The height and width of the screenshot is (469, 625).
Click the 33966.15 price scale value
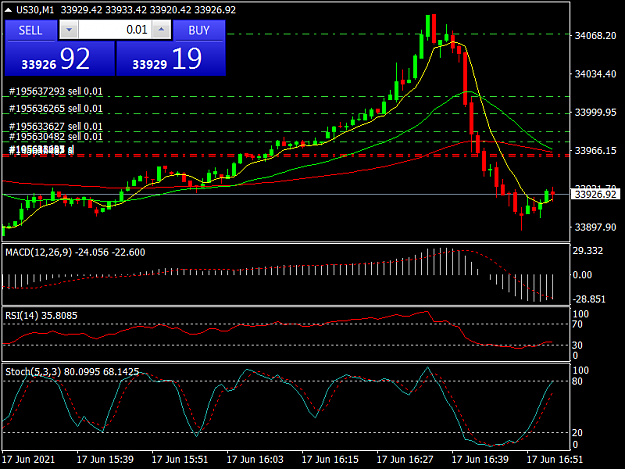595,151
